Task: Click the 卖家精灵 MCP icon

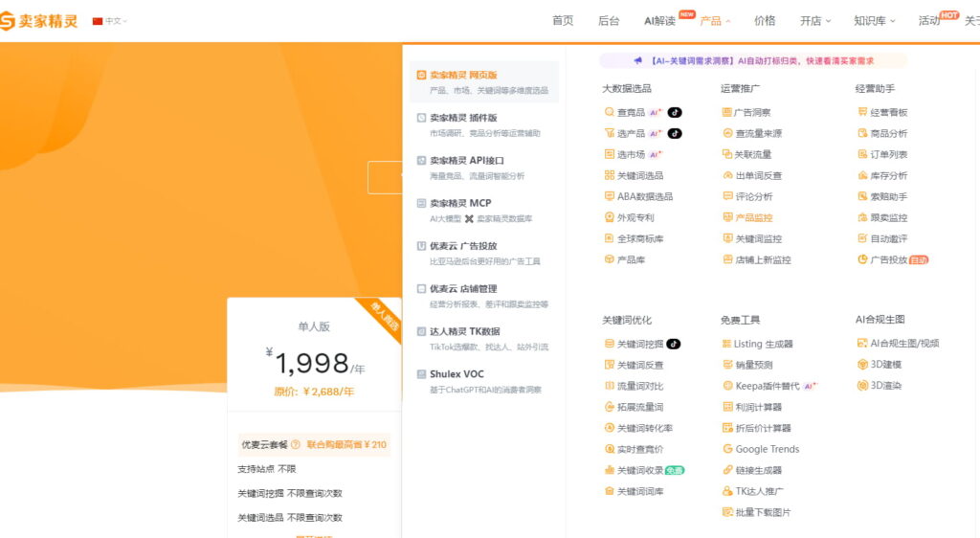Action: click(421, 203)
